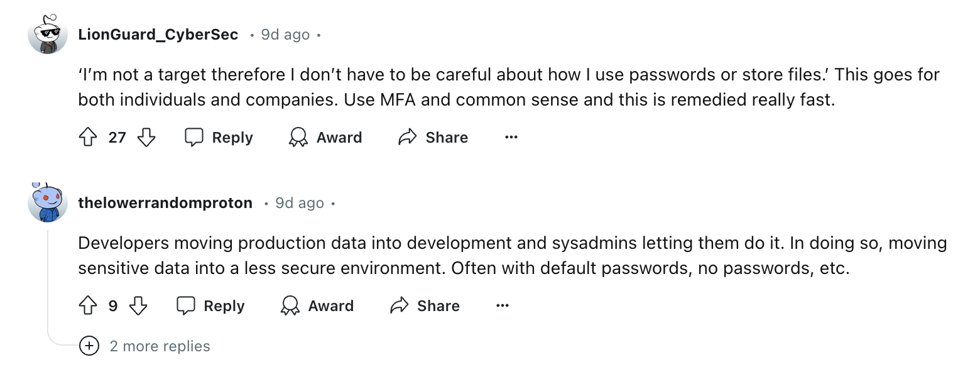Reply to thelowerrandomproton's comment

210,306
